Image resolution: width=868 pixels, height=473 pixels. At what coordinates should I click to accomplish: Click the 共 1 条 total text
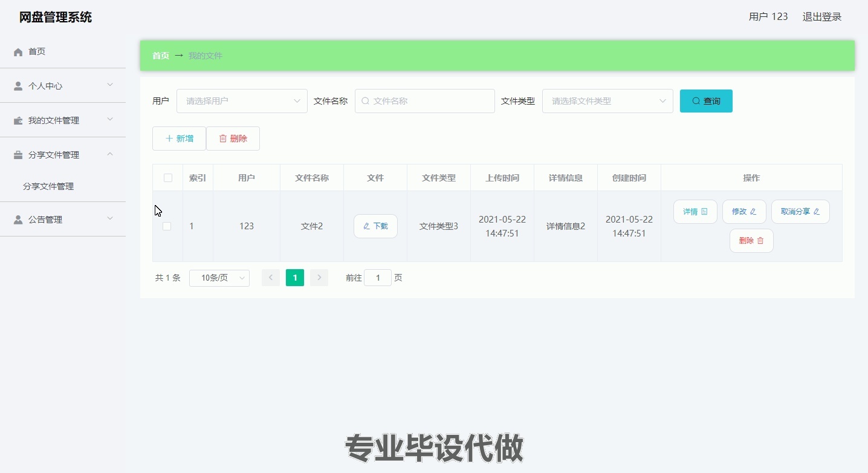coord(168,278)
